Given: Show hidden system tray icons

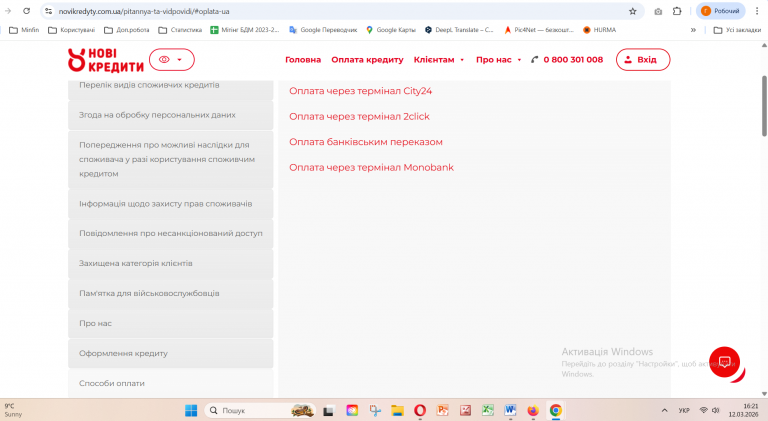Looking at the screenshot, I should (x=664, y=410).
